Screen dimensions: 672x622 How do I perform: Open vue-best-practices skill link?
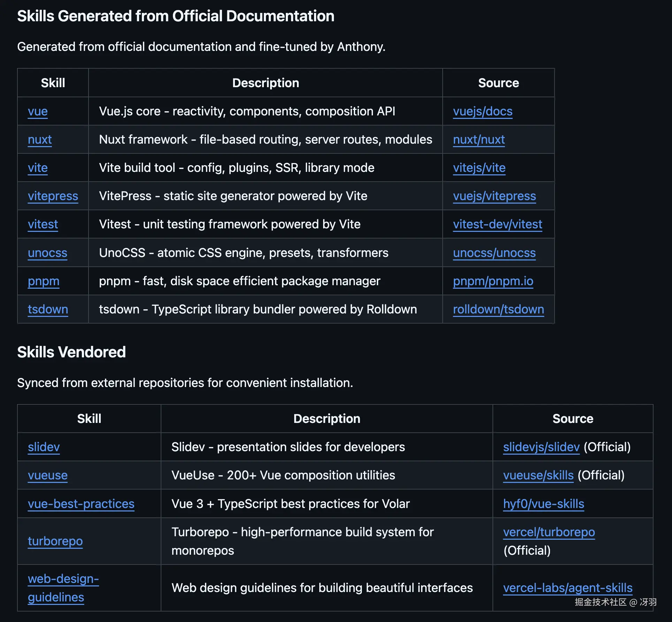[x=81, y=504]
